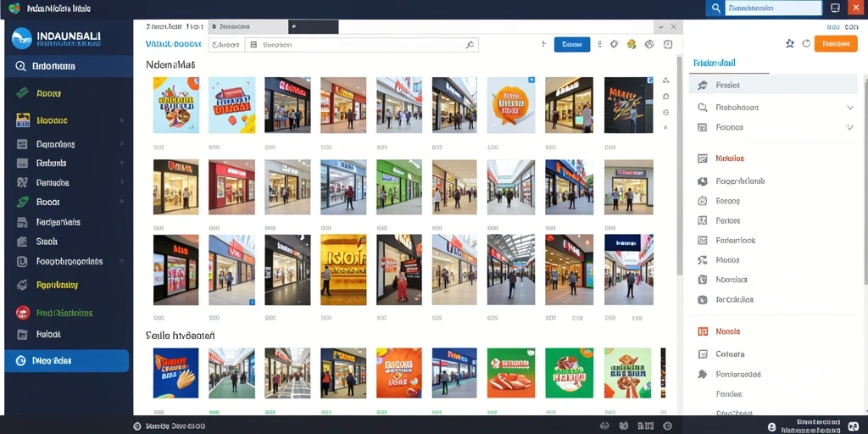Click the circular icon at the status bar's left end
Viewport: 868px width, 434px height.
point(137,426)
